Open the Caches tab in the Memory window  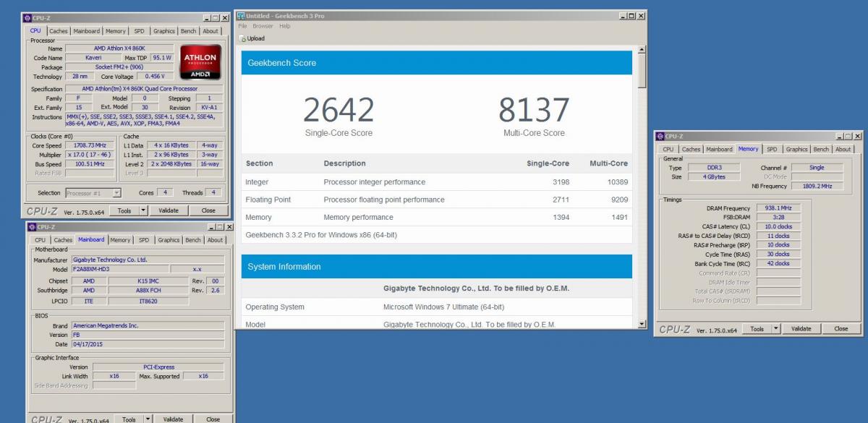[691, 150]
